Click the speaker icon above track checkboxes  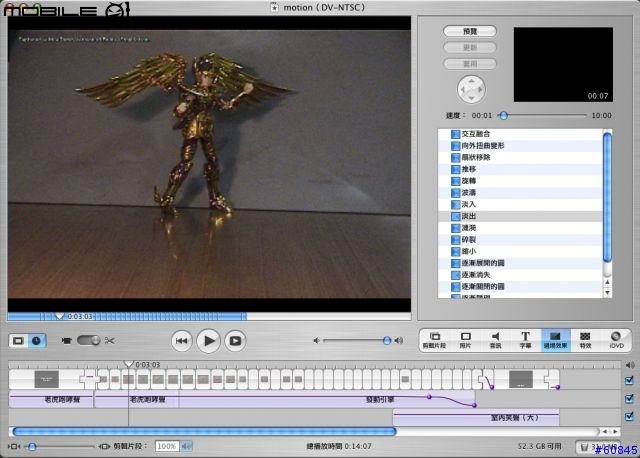point(630,365)
